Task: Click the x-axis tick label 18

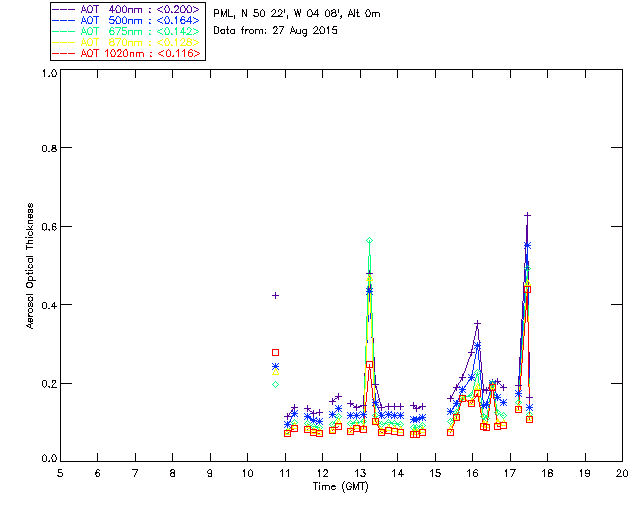Action: click(547, 473)
